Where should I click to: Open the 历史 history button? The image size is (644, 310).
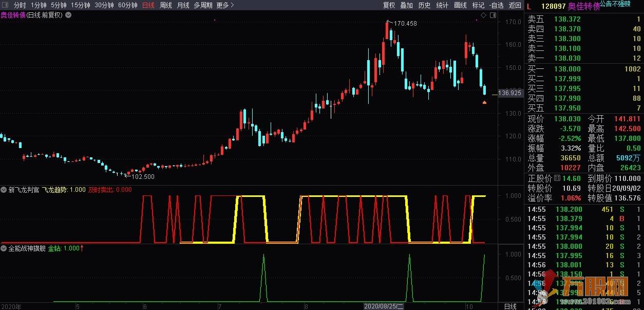[424, 5]
